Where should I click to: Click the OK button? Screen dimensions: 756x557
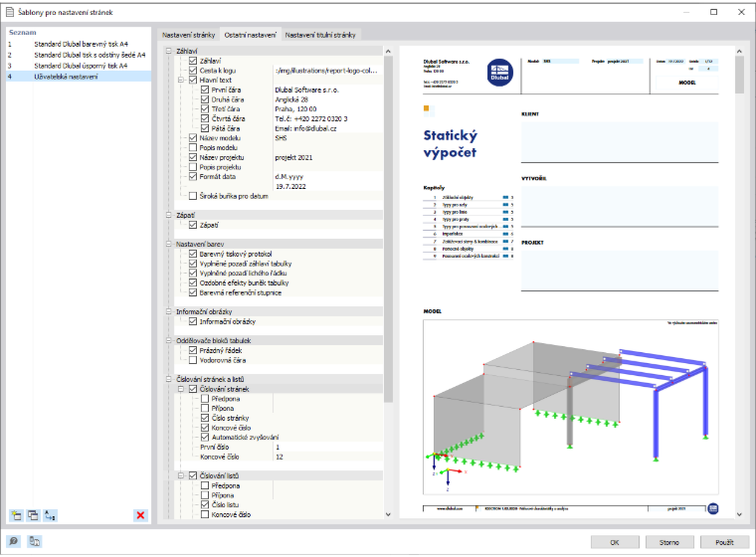[615, 542]
